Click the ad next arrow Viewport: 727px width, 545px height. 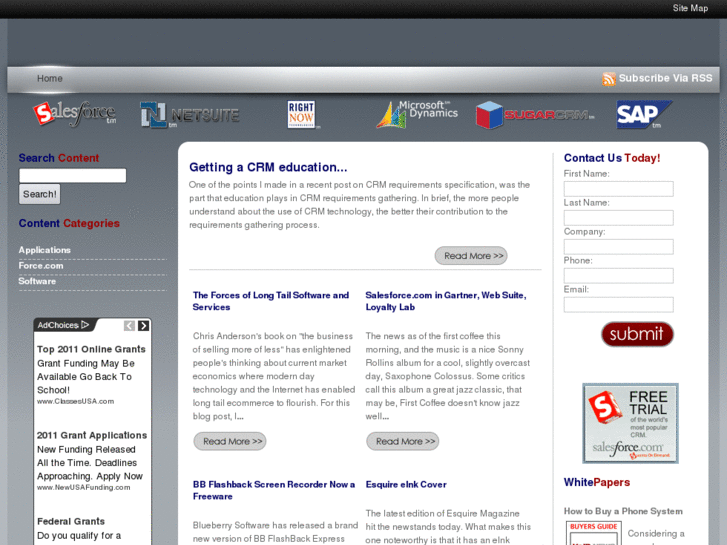pos(144,326)
